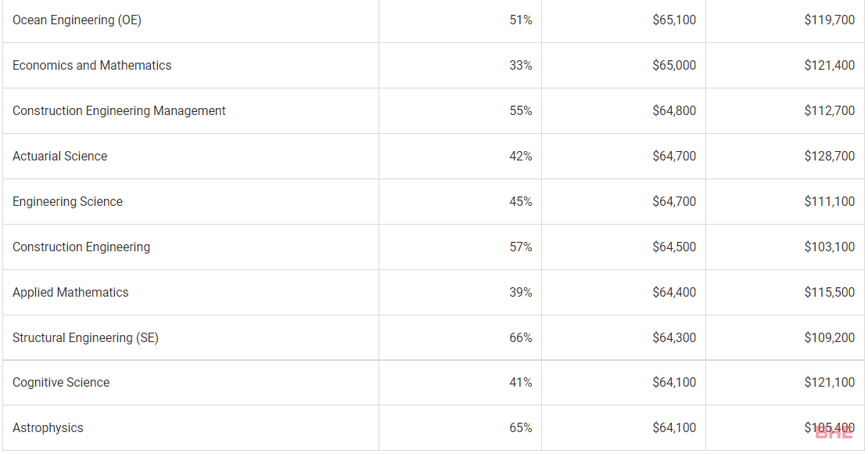
Task: Select the 66% Structural Engineering percentage
Action: coord(520,338)
